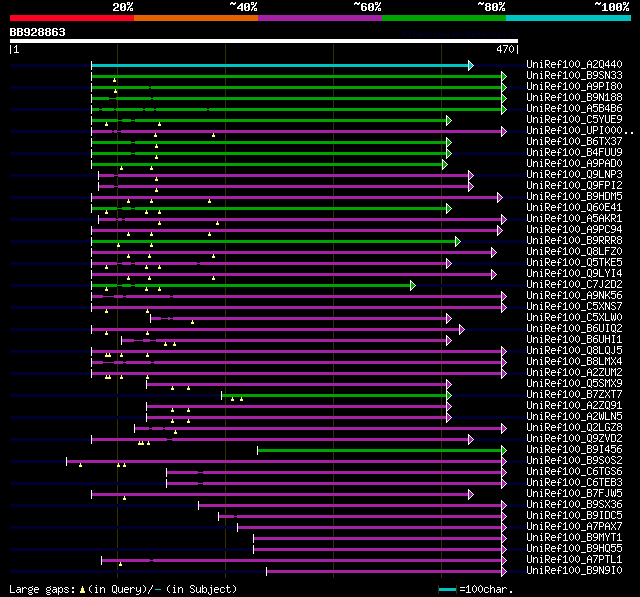The height and width of the screenshot is (597, 640).
Task: Click the green alignment bar for B9I456
Action: 380,451
